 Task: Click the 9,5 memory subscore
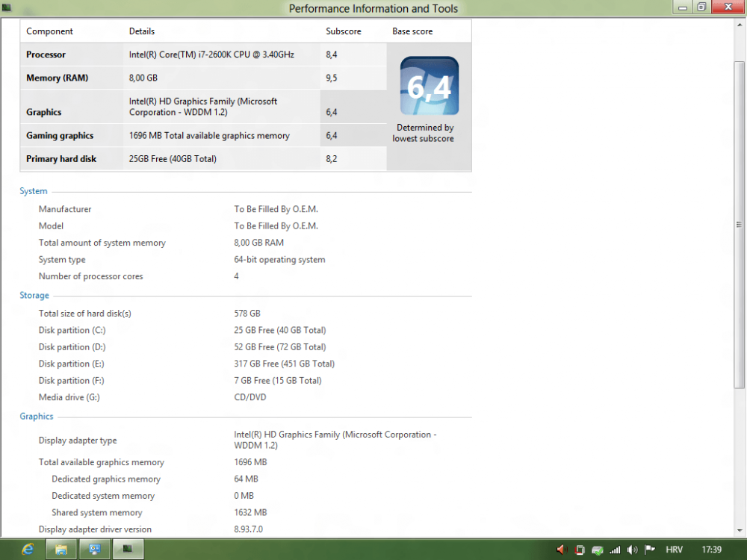click(x=332, y=78)
